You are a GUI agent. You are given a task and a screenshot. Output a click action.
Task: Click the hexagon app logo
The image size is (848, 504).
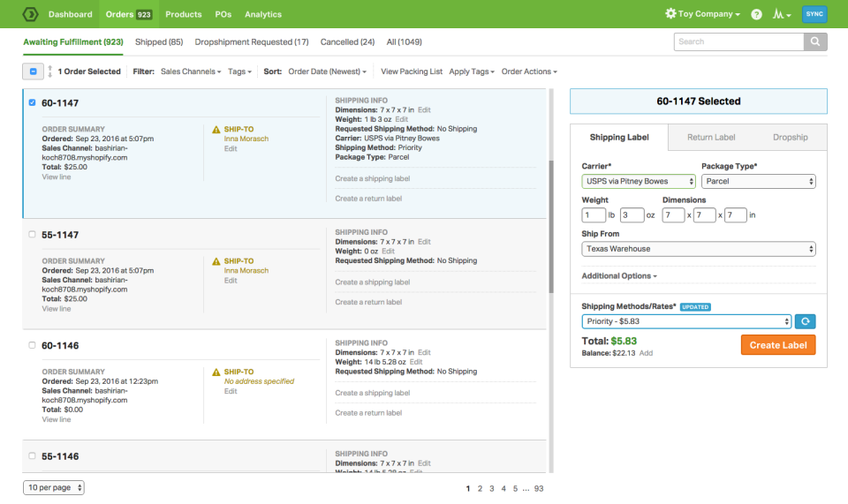tap(30, 14)
